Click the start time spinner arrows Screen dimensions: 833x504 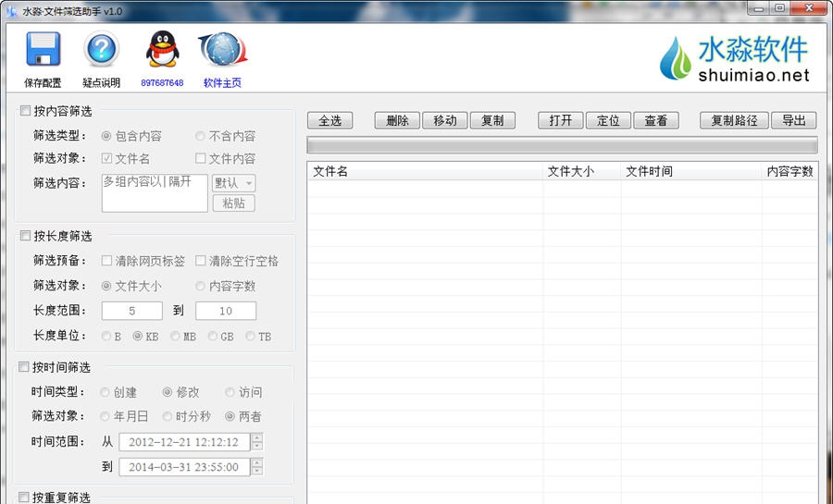click(x=257, y=442)
